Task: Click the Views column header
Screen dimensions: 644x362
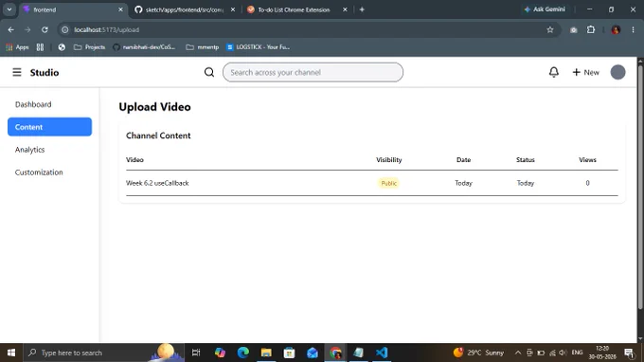Action: (x=587, y=160)
